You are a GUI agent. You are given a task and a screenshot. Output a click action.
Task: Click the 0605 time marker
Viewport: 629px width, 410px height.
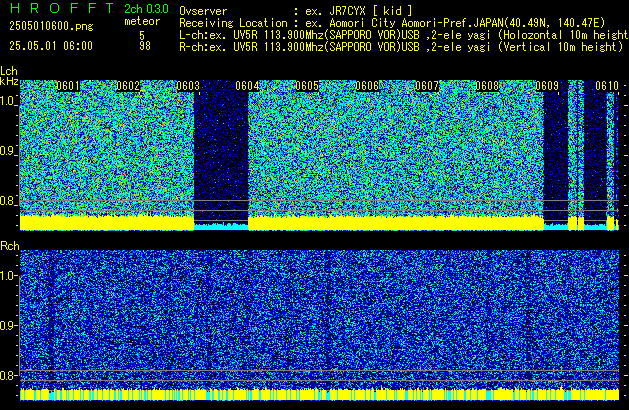307,86
